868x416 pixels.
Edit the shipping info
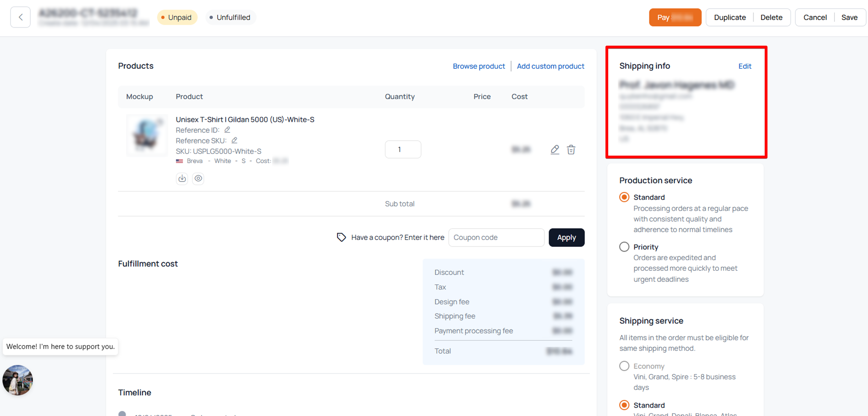point(745,66)
